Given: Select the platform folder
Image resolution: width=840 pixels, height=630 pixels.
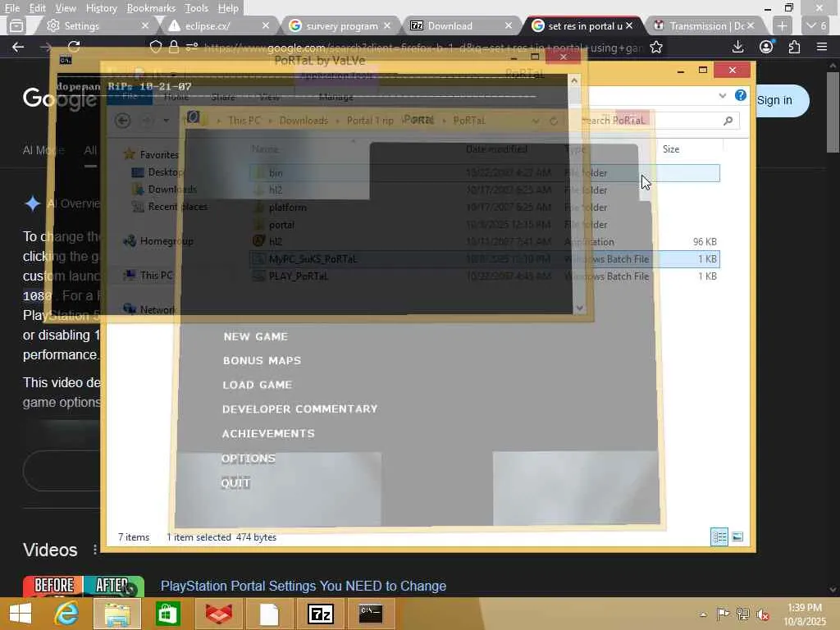Looking at the screenshot, I should click(288, 208).
